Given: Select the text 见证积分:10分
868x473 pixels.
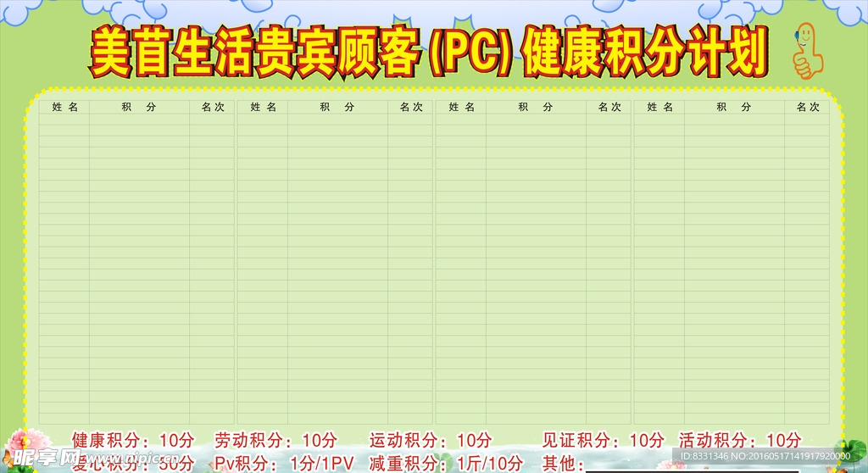Looking at the screenshot, I should pyautogui.click(x=603, y=440).
